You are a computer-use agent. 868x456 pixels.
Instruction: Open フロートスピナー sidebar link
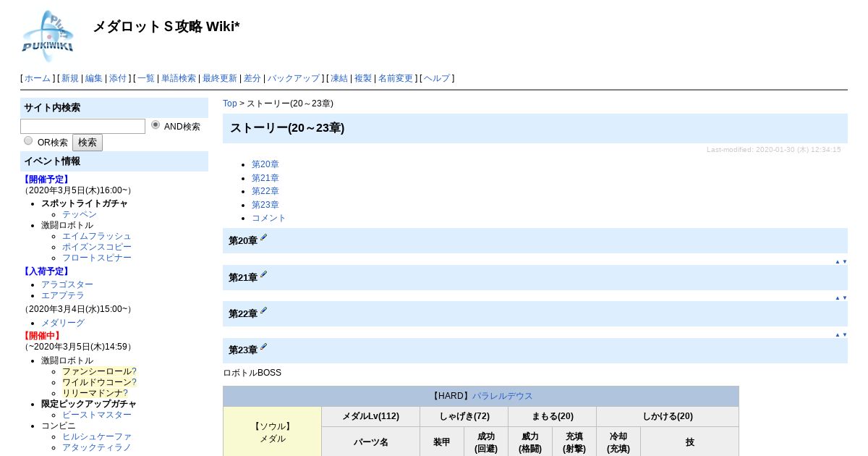pos(97,258)
